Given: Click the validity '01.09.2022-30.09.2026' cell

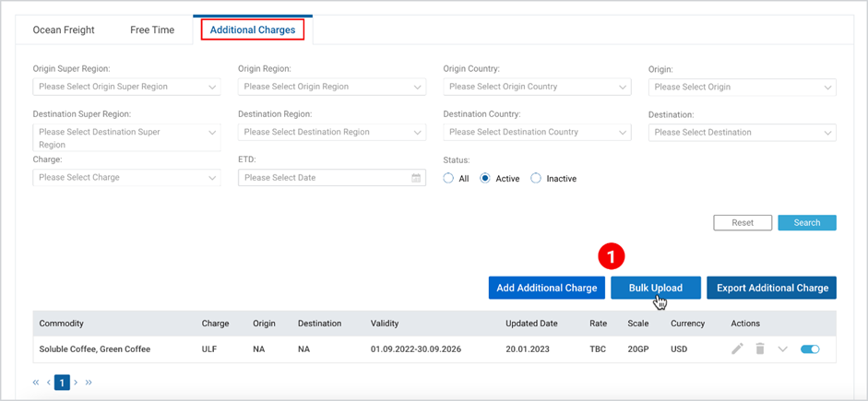Looking at the screenshot, I should click(x=416, y=349).
